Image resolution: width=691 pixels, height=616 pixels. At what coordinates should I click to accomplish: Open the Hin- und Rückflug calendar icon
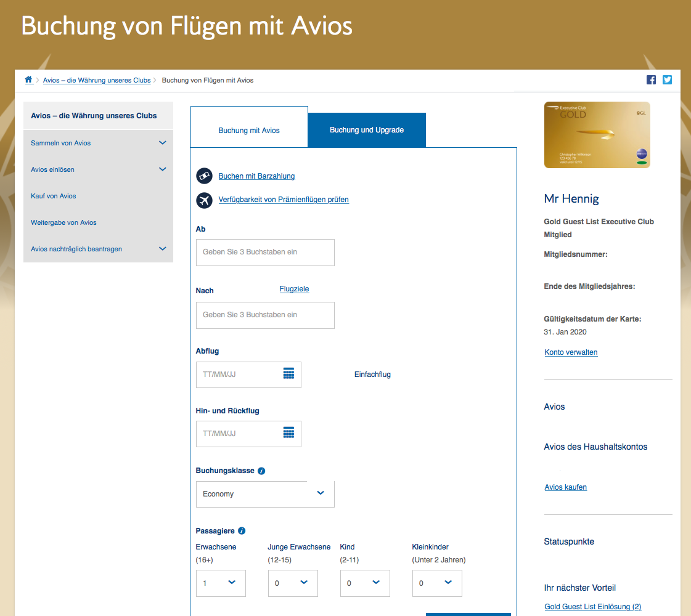pos(288,432)
